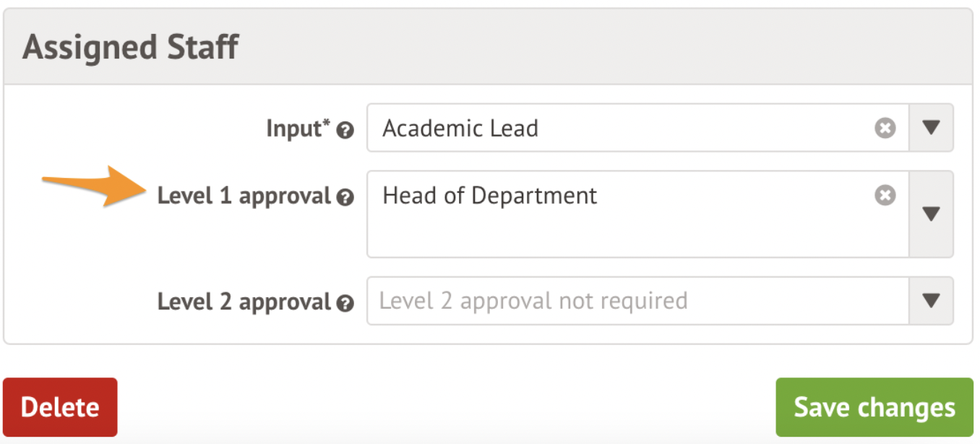Click the Assigned Staff panel header

pos(130,48)
